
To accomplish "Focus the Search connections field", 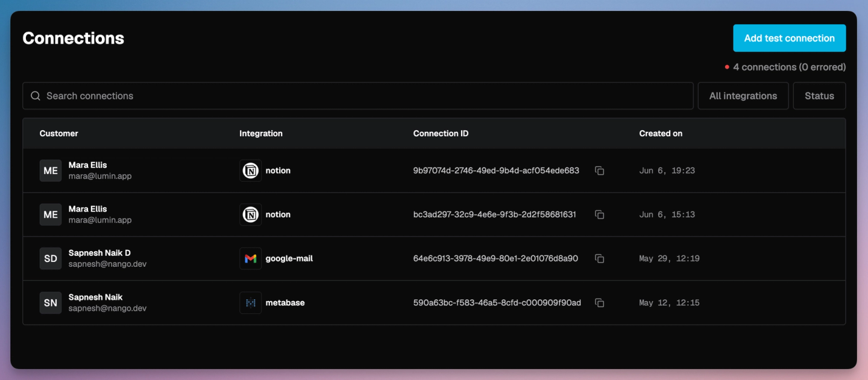I will [358, 96].
